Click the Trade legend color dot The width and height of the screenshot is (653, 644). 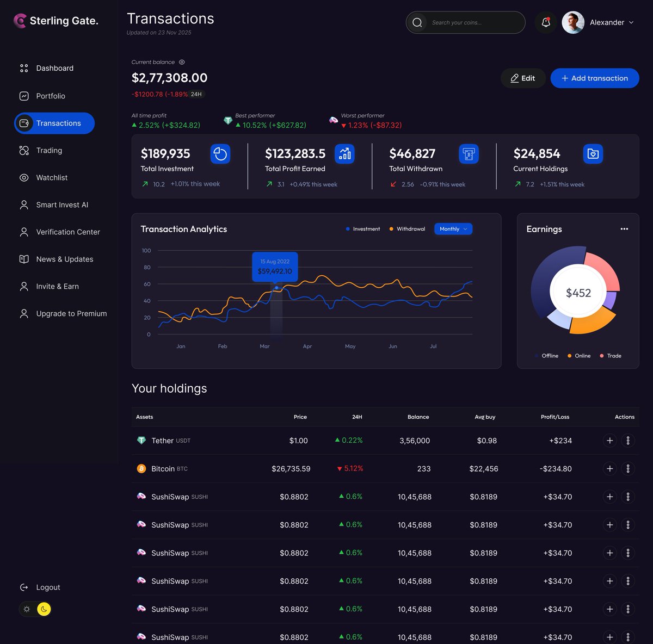pos(602,356)
